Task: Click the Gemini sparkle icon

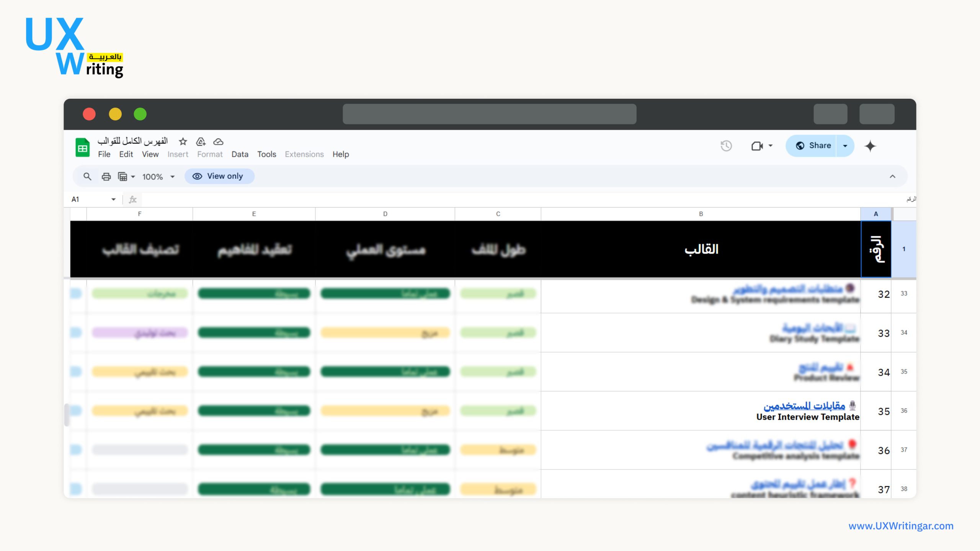Action: (x=870, y=146)
